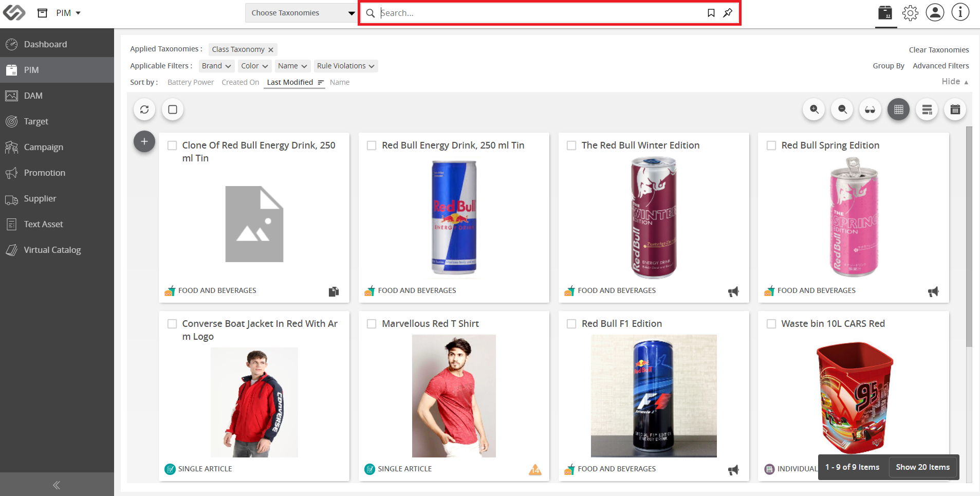Collapse the left sidebar
980x496 pixels.
click(x=57, y=485)
